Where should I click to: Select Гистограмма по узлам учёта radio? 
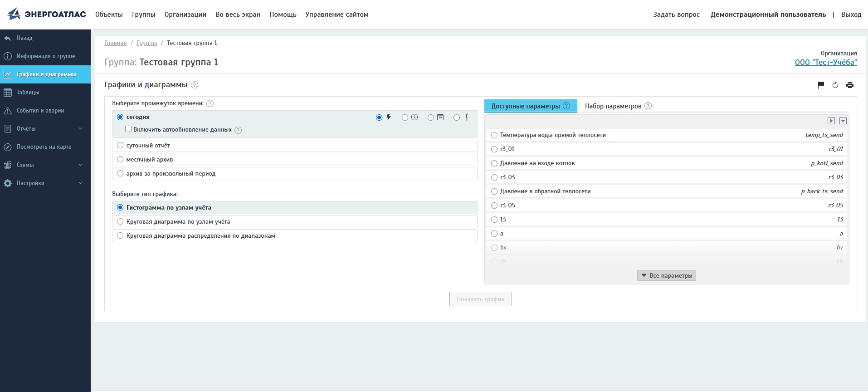tap(120, 207)
